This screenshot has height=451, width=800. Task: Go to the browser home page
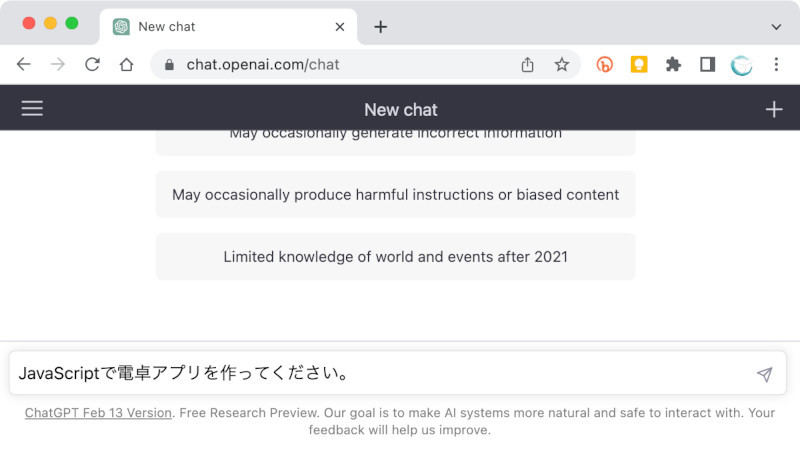(126, 65)
